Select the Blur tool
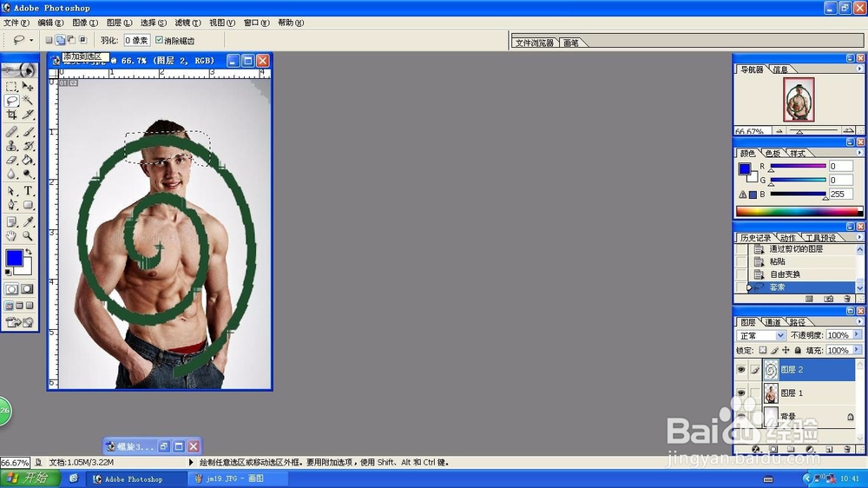The image size is (868, 488). pos(11,174)
